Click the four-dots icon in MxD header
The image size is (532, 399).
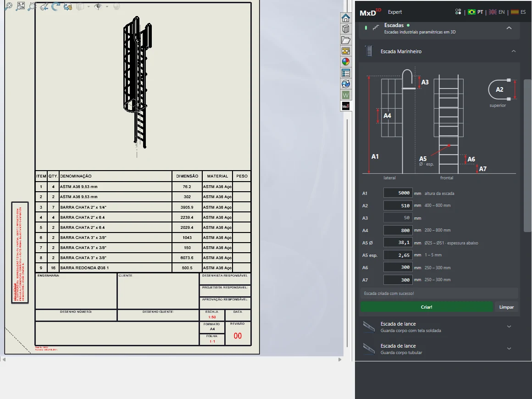458,12
